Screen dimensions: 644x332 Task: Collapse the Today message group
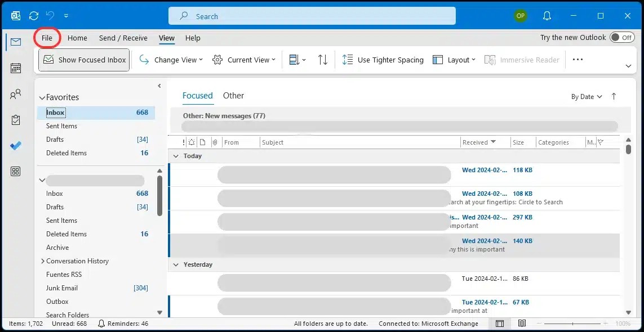176,156
